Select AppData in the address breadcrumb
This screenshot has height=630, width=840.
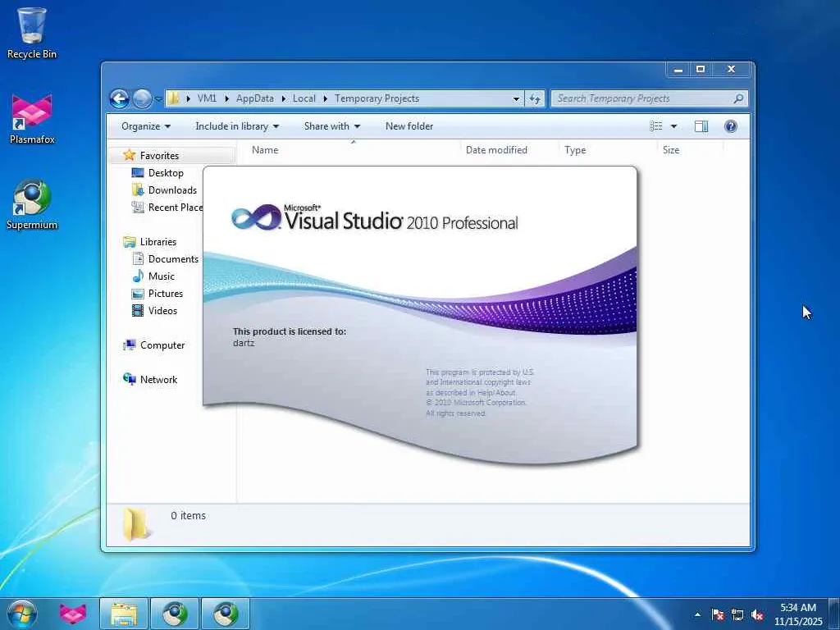(255, 98)
